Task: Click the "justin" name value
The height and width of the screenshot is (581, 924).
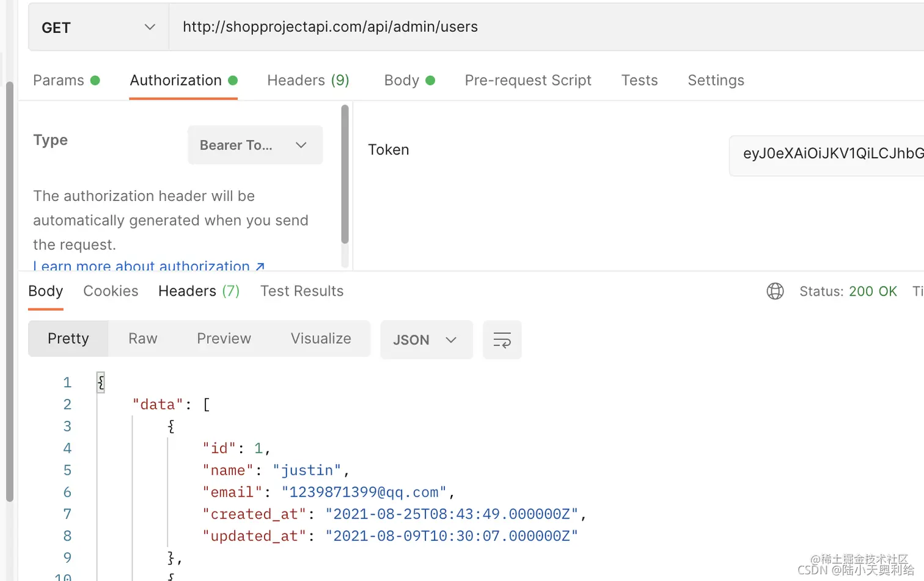Action: click(307, 470)
